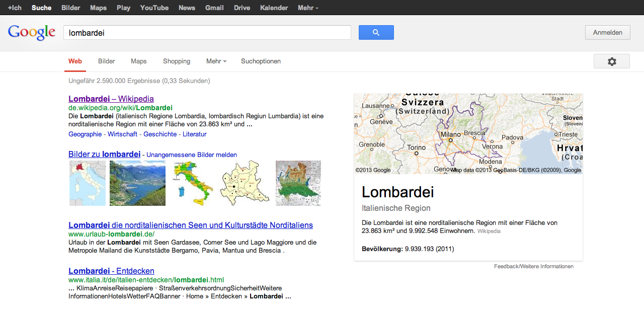Click the Feedback/Weitere Informationen link

[x=533, y=266]
